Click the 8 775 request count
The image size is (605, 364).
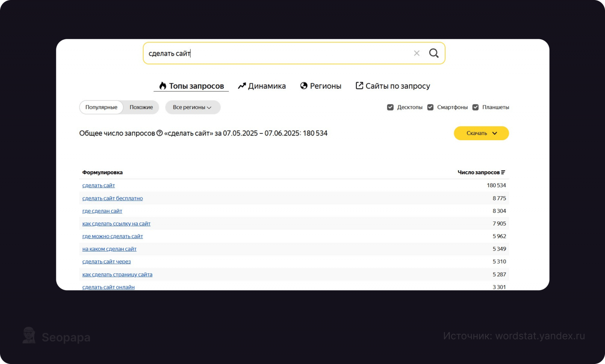(499, 198)
